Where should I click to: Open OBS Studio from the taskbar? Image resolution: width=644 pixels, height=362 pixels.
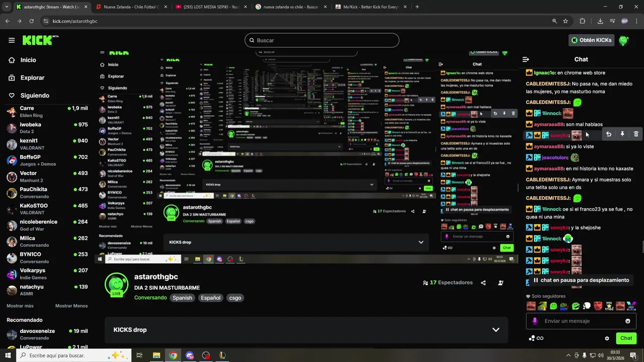click(x=206, y=355)
